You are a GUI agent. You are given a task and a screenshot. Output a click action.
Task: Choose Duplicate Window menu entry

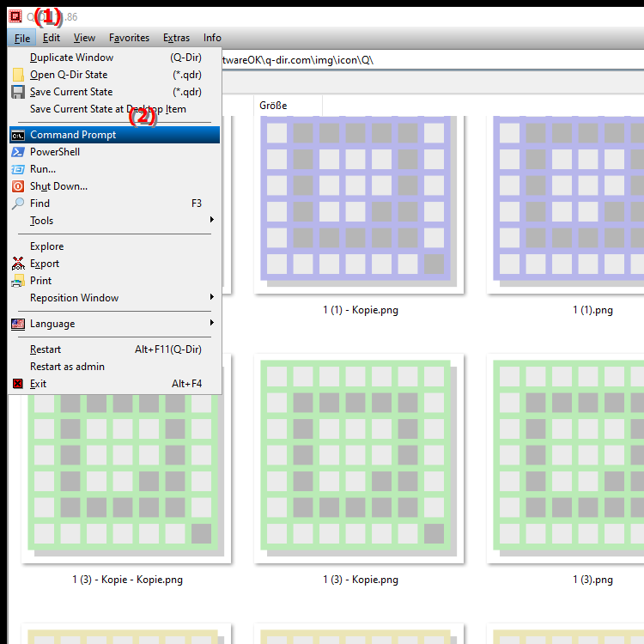[114, 58]
